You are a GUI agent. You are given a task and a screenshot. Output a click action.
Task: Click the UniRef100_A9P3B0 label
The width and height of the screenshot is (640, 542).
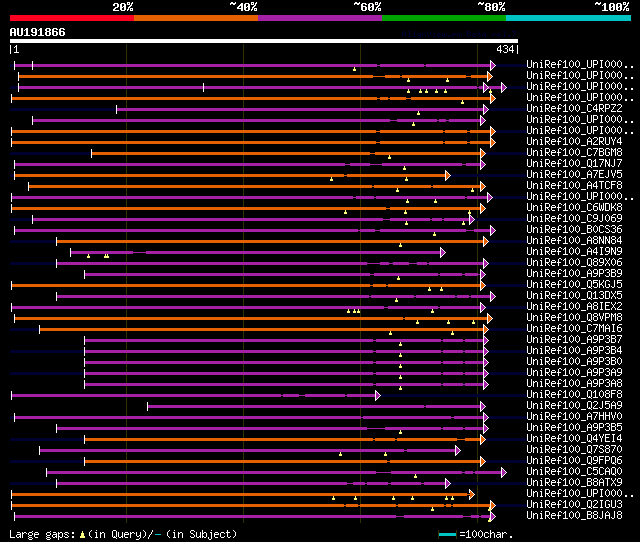tap(574, 362)
